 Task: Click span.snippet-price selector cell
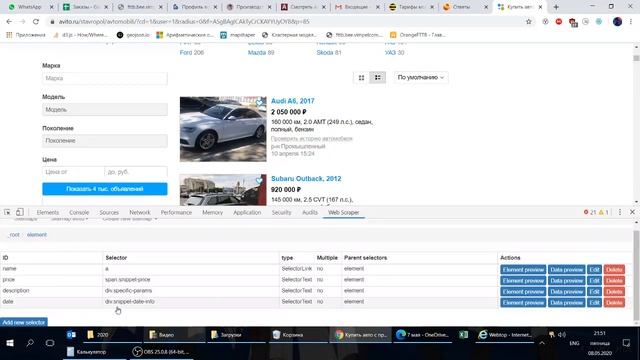tap(191, 280)
